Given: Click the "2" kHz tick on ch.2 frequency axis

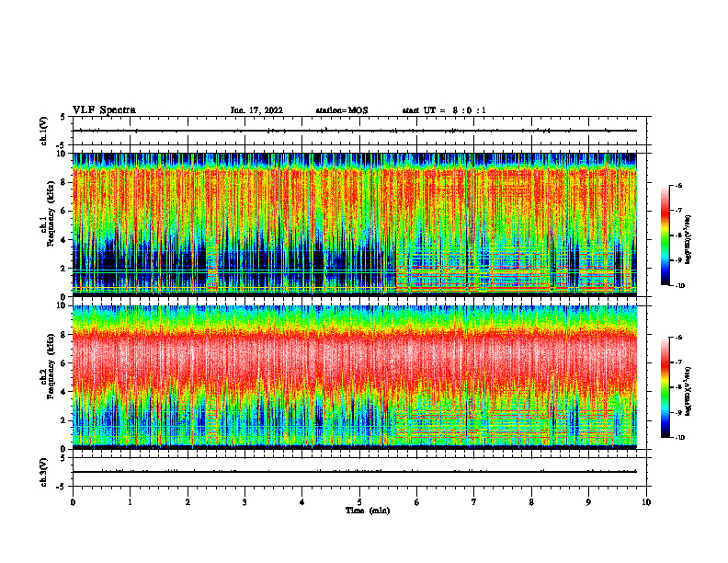Looking at the screenshot, I should coord(63,420).
